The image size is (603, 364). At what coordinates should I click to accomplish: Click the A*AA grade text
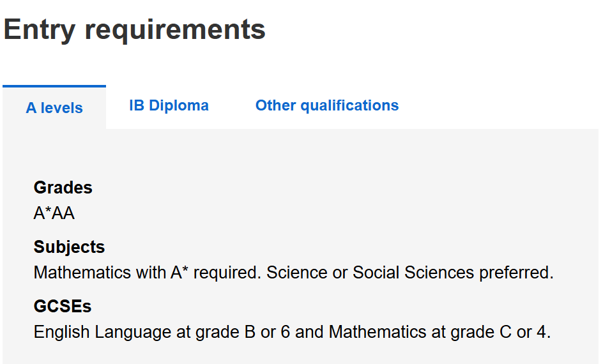[x=54, y=213]
